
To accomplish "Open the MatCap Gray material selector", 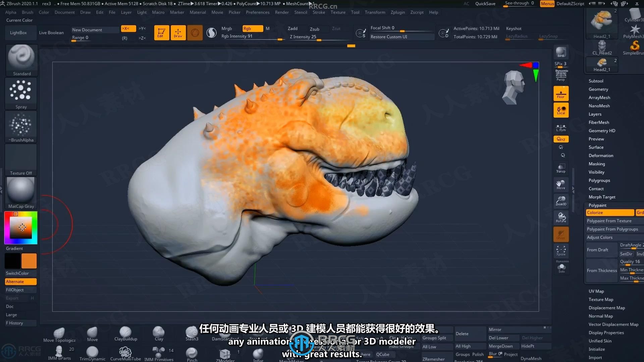I will click(21, 193).
